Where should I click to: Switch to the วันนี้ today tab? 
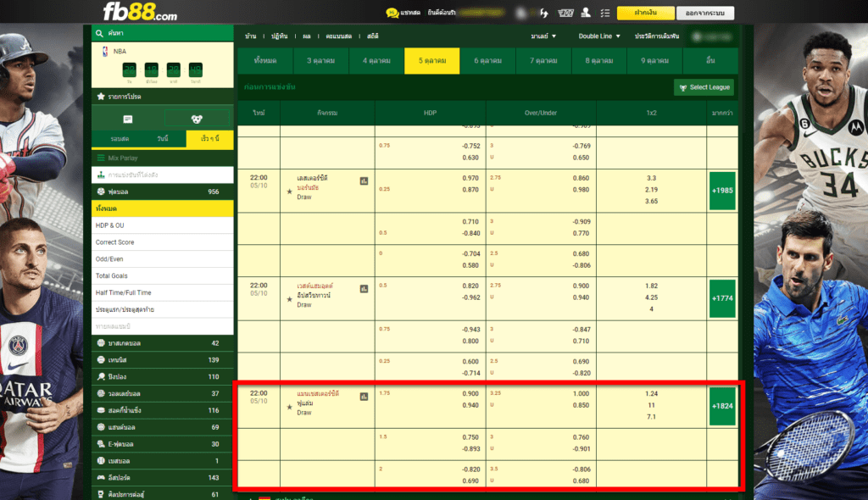click(x=163, y=139)
